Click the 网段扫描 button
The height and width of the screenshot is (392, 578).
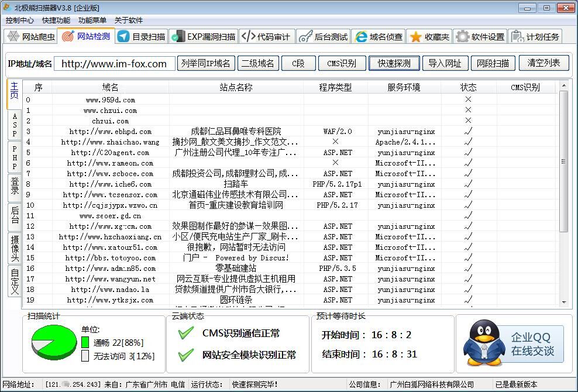pyautogui.click(x=493, y=63)
